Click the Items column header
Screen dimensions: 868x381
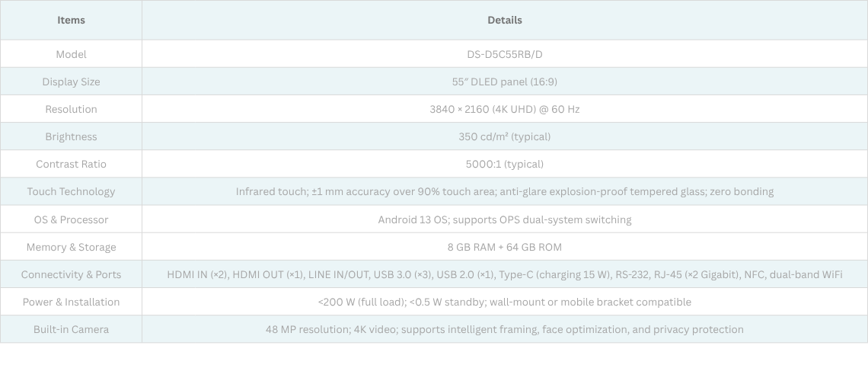71,21
